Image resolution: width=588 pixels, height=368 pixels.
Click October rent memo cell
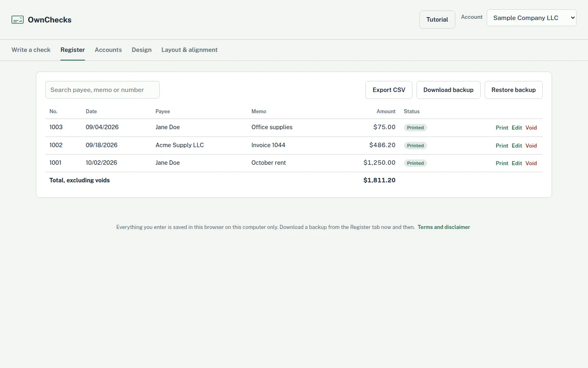(269, 163)
